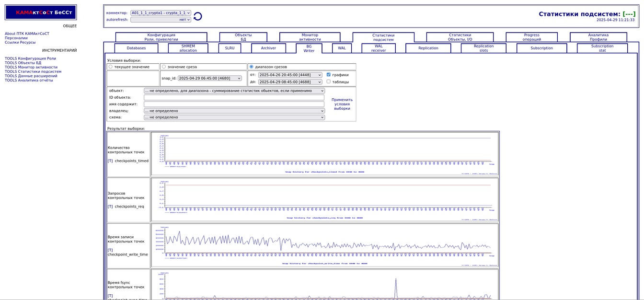
Task: Click the КАМАктСоСт БеССт logo banner
Action: (x=41, y=12)
